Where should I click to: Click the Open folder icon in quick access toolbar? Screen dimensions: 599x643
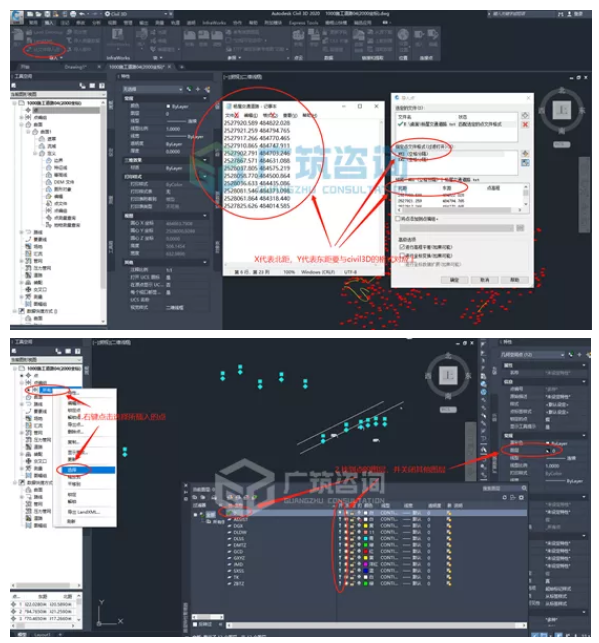pos(39,14)
